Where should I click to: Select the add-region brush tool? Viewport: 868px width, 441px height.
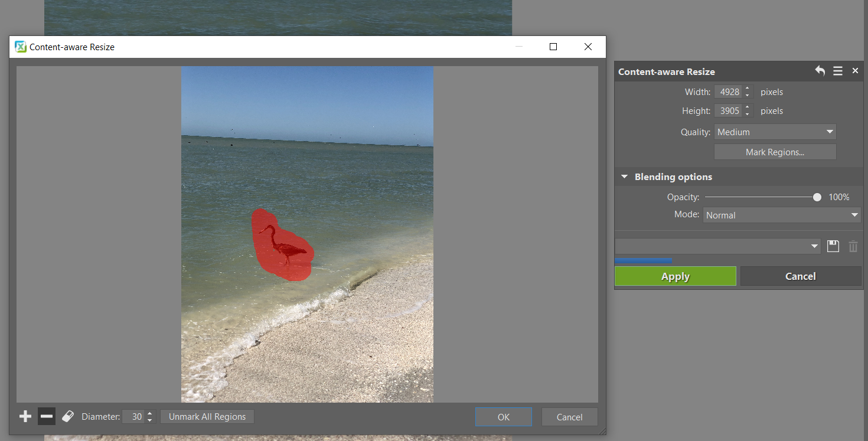(x=25, y=416)
